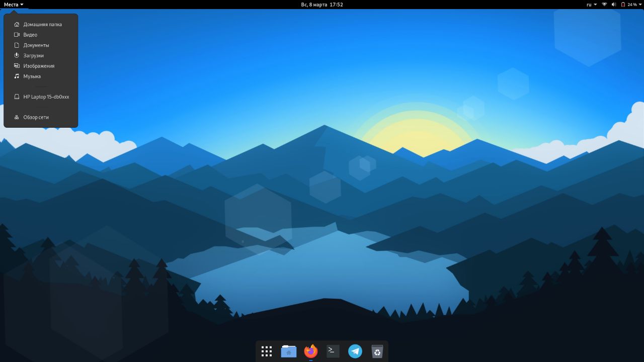Click the home icon beside Домашняя папка
Screen dimensions: 644x362
(x=17, y=24)
